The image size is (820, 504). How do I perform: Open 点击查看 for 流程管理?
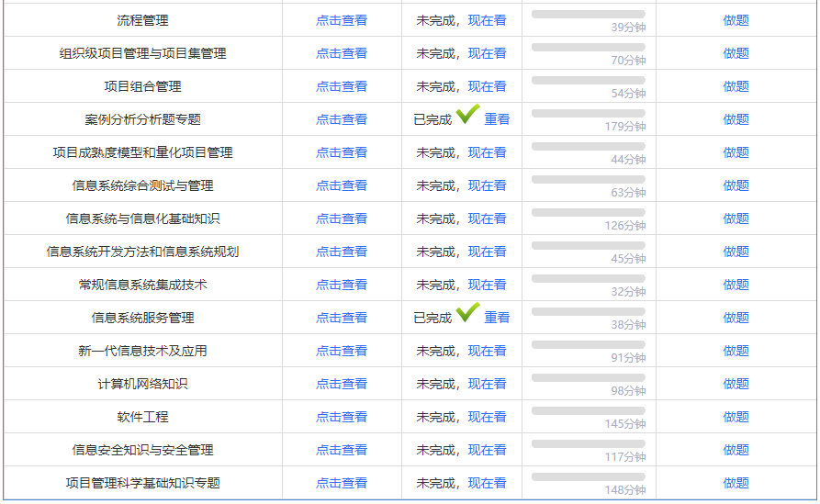click(x=342, y=20)
